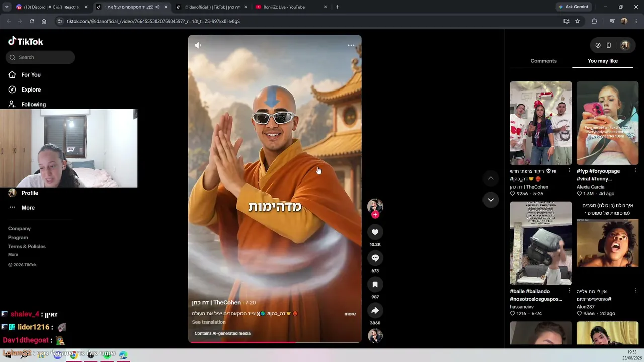This screenshot has width=644, height=362.
Task: Click the install app icon in address bar
Action: [566, 21]
